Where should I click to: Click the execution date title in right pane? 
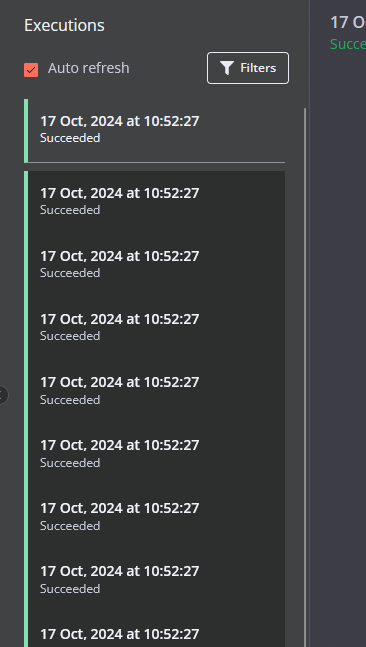[348, 22]
